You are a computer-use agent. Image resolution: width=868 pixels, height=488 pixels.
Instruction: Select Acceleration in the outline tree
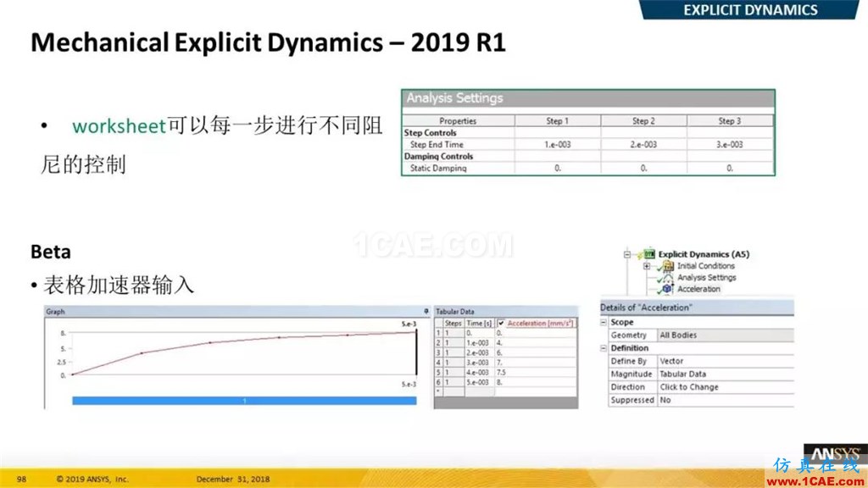pyautogui.click(x=698, y=289)
